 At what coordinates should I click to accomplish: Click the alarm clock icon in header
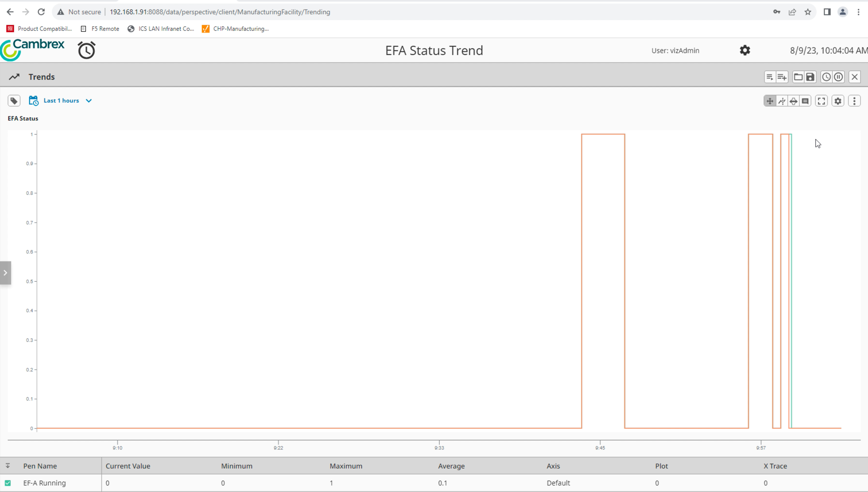pyautogui.click(x=86, y=50)
